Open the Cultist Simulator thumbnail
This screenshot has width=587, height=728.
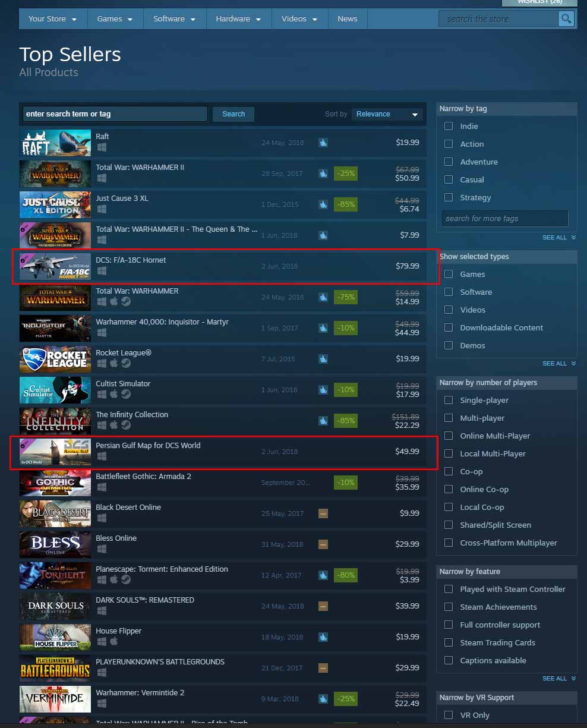55,390
